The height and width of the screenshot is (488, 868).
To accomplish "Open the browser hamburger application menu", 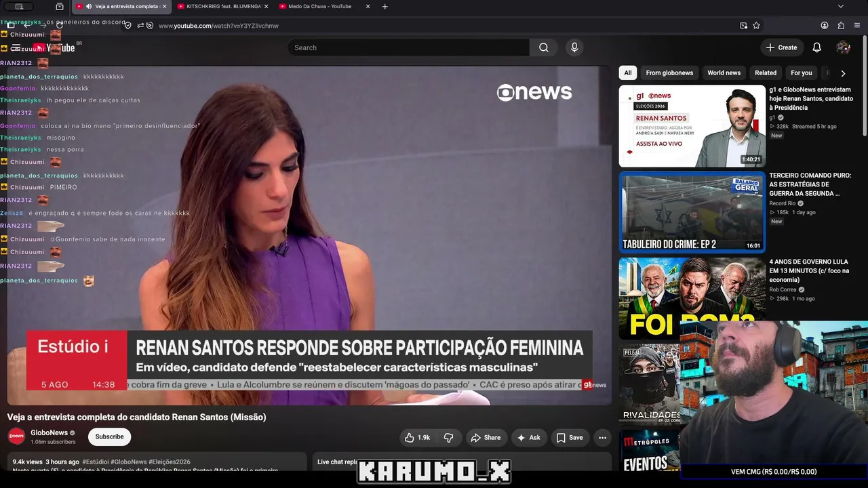I will (858, 26).
